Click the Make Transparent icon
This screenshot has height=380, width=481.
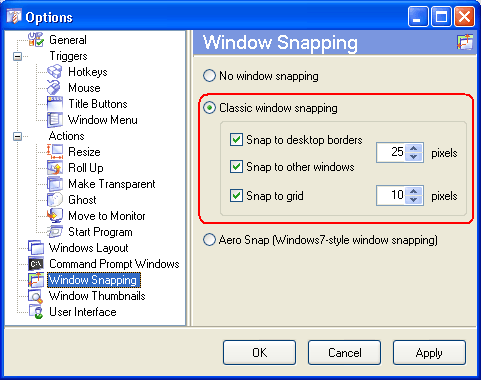(x=55, y=184)
